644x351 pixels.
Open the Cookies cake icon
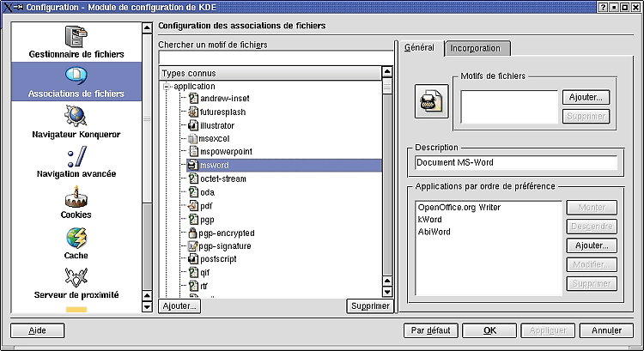click(x=76, y=197)
